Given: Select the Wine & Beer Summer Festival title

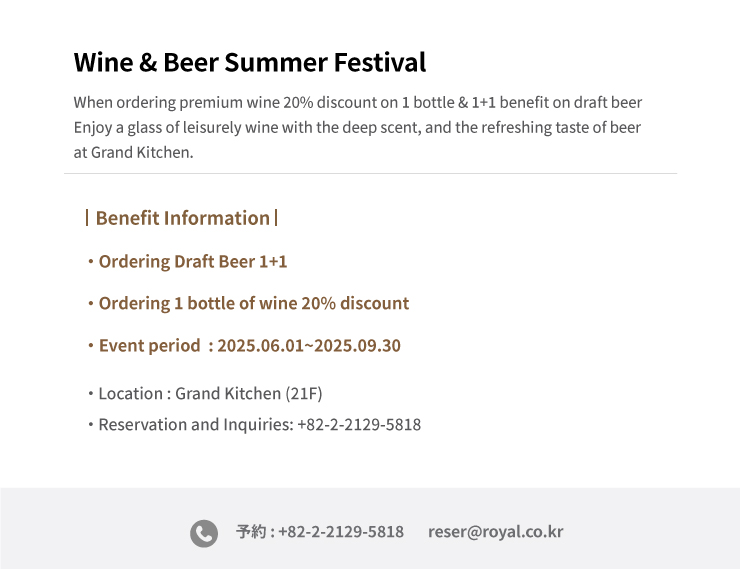Looking at the screenshot, I should (x=250, y=62).
